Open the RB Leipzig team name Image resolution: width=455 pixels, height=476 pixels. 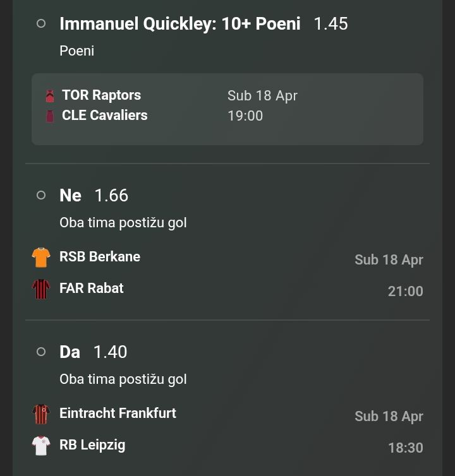92,445
